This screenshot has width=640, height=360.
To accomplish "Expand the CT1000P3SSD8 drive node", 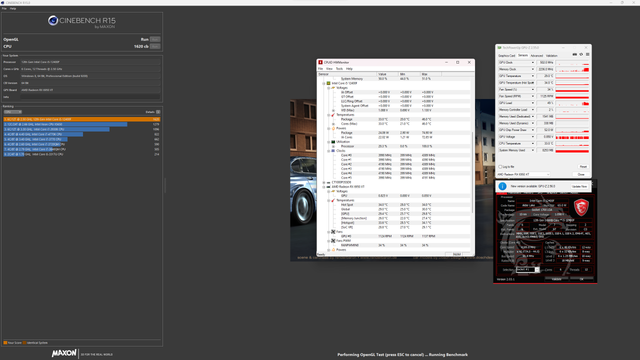I will (324, 182).
